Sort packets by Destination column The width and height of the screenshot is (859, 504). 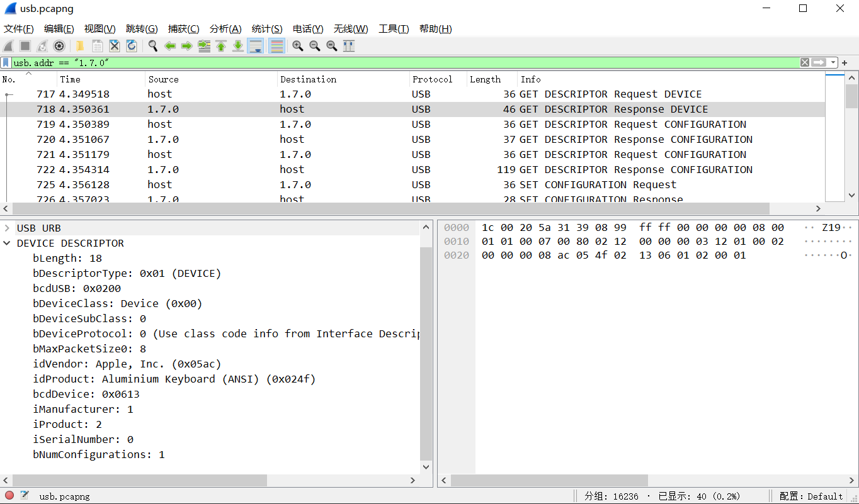343,79
